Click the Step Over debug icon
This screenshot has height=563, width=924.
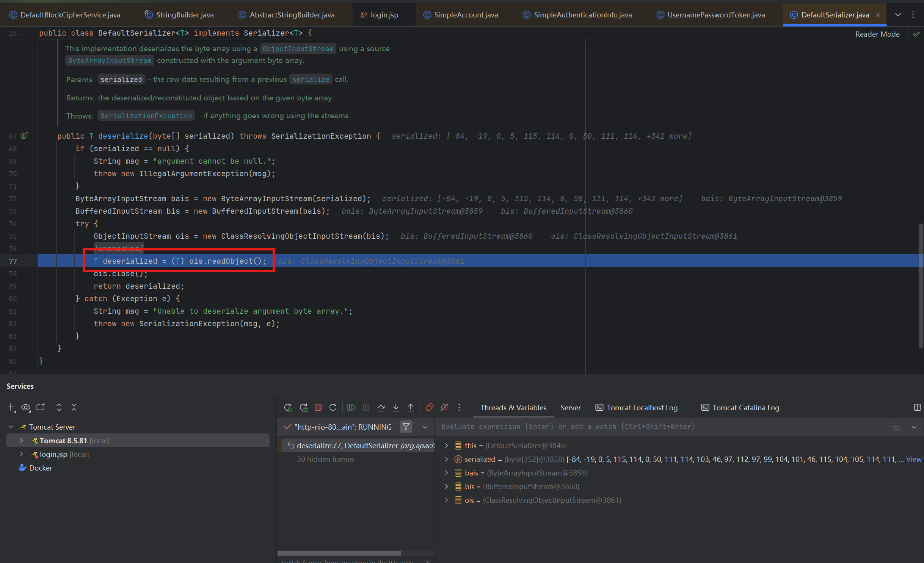(x=381, y=407)
